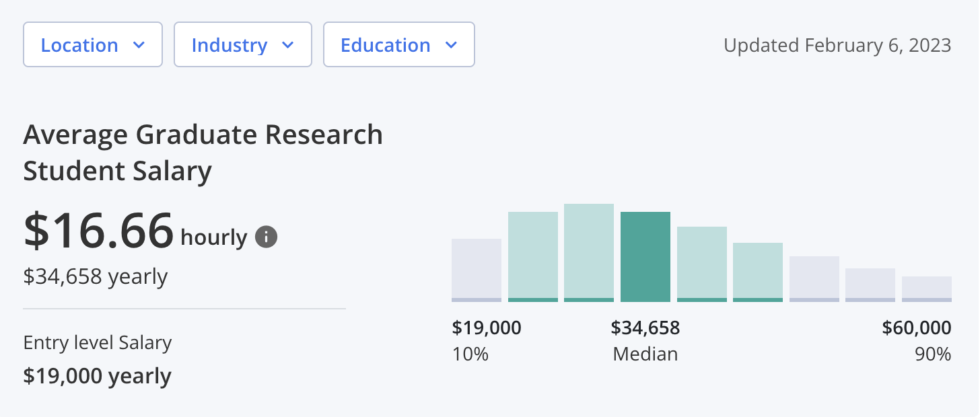Open the Education filter dropdown
The height and width of the screenshot is (417, 980).
398,45
